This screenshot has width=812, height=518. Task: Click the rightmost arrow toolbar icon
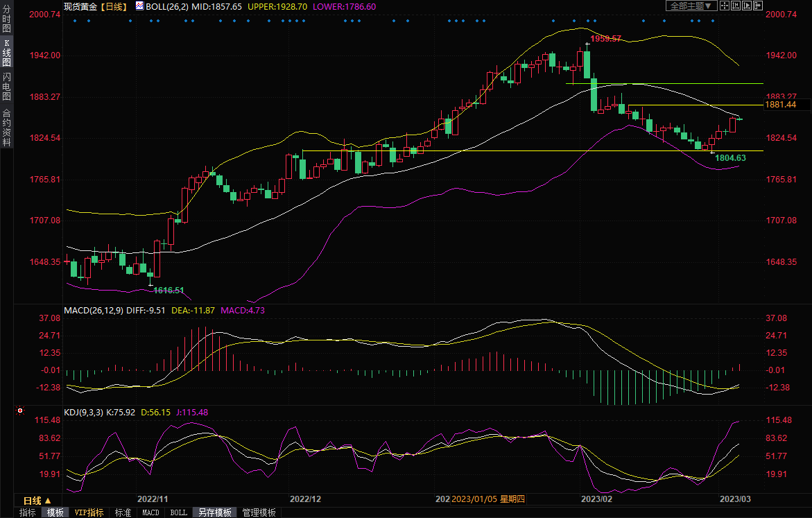pyautogui.click(x=758, y=6)
